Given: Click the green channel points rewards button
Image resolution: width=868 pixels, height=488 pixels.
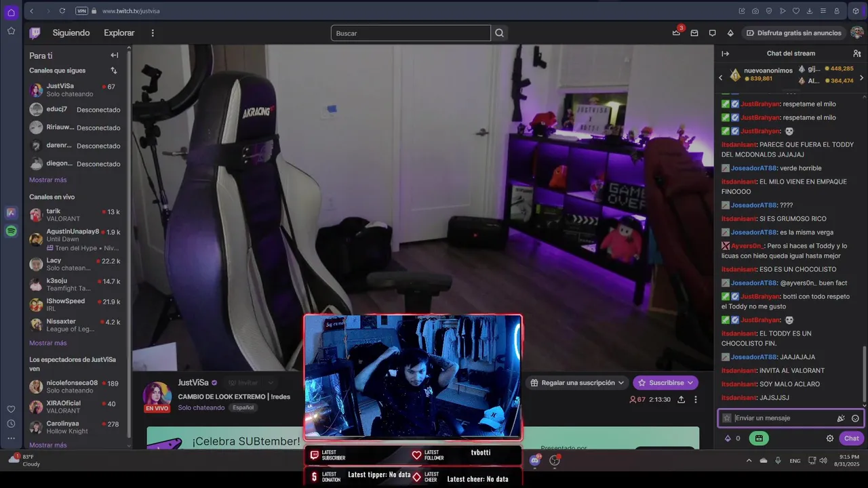Looking at the screenshot, I should click(x=759, y=439).
